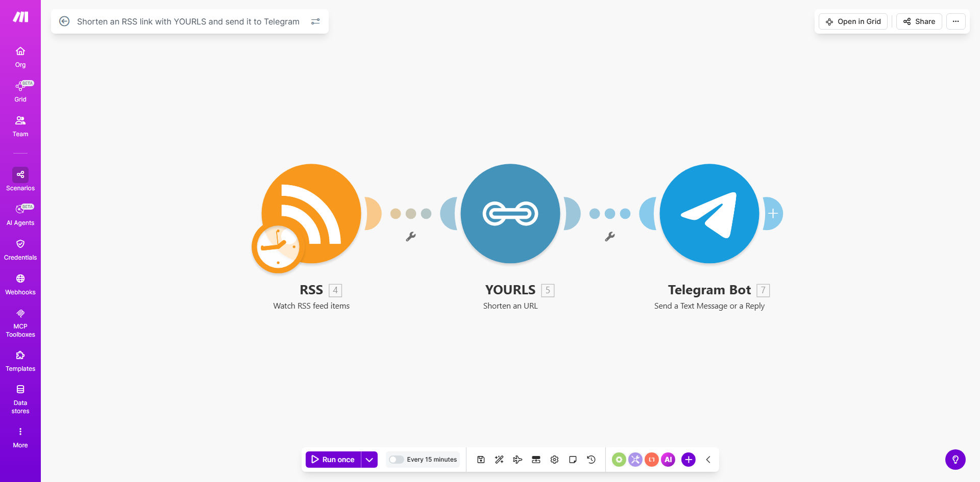Screen dimensions: 980x482
Task: Open the Credentials section
Action: click(x=20, y=249)
